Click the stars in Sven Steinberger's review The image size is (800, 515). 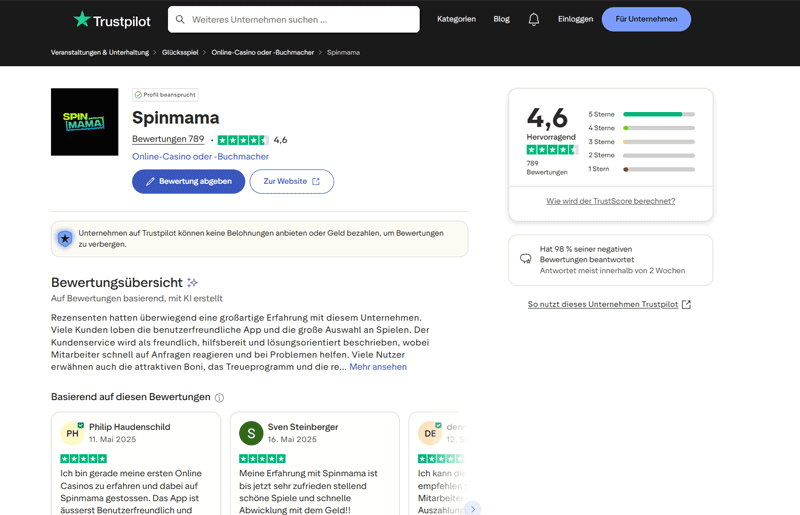click(x=262, y=458)
